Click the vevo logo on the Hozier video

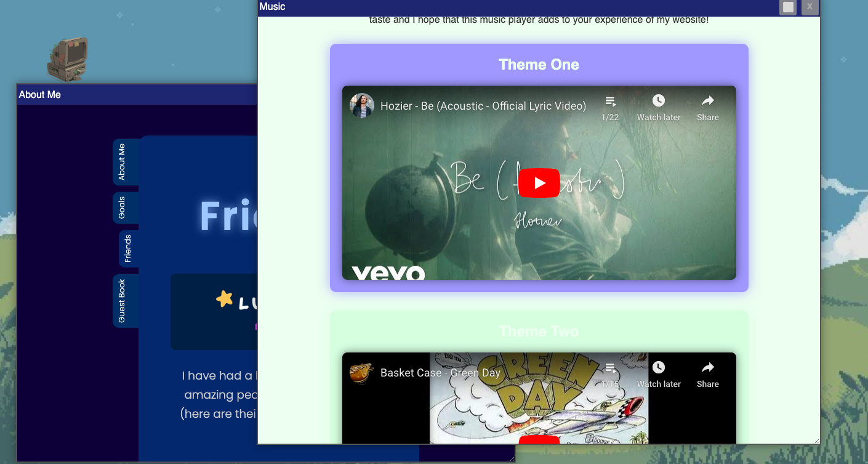click(388, 273)
